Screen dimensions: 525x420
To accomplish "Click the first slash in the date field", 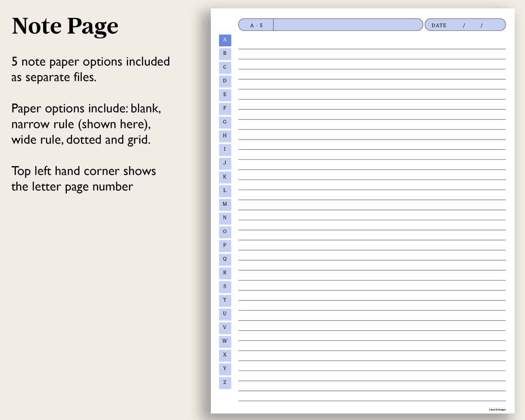I will click(464, 25).
